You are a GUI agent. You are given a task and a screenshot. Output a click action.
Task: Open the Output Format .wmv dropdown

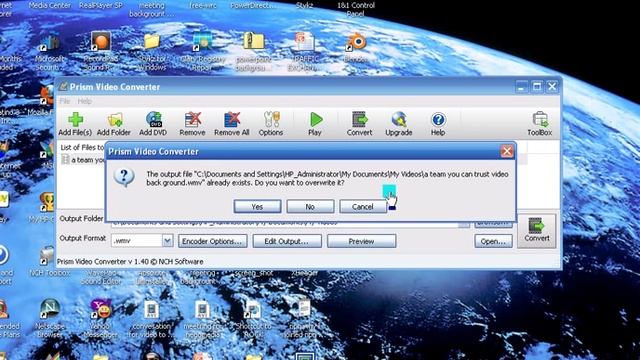(167, 240)
